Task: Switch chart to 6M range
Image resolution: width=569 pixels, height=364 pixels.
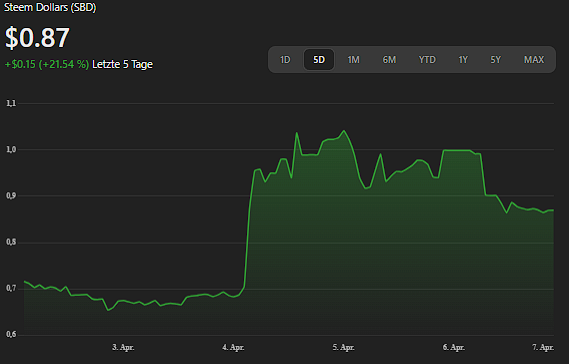Action: pos(389,60)
